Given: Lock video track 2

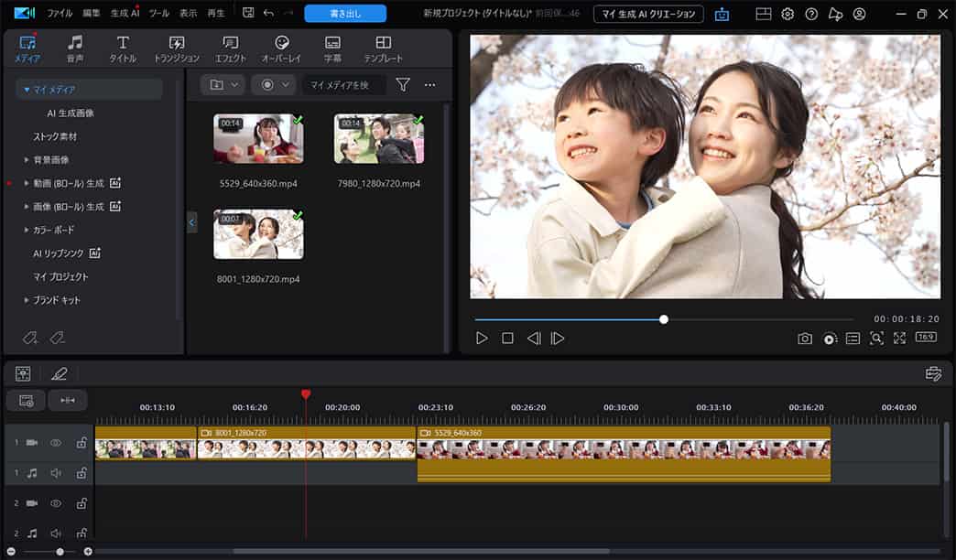Looking at the screenshot, I should 81,503.
